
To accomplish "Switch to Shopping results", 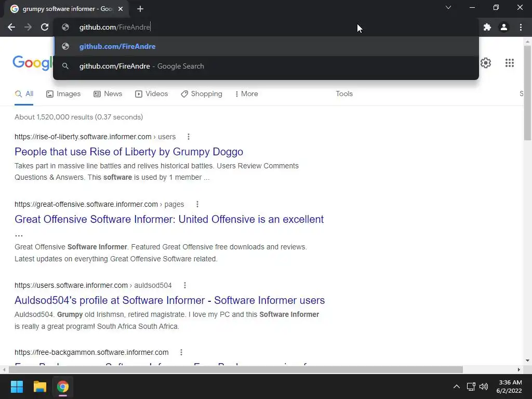I will pyautogui.click(x=202, y=94).
